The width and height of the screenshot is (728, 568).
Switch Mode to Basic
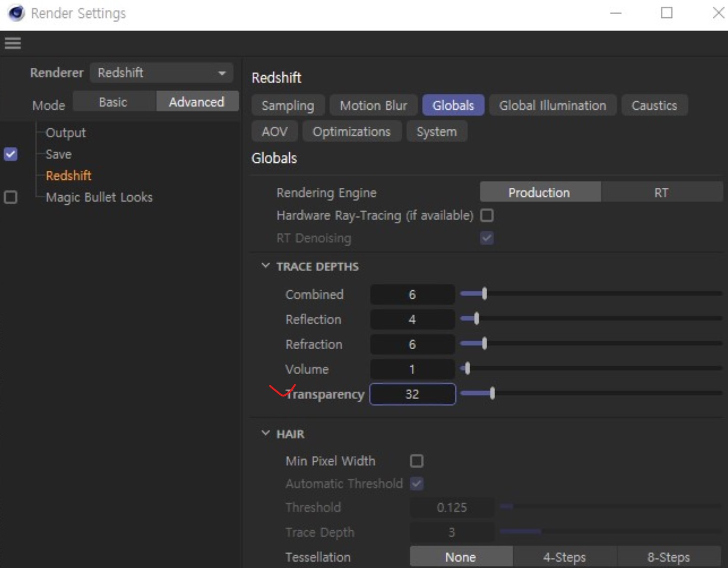(113, 102)
